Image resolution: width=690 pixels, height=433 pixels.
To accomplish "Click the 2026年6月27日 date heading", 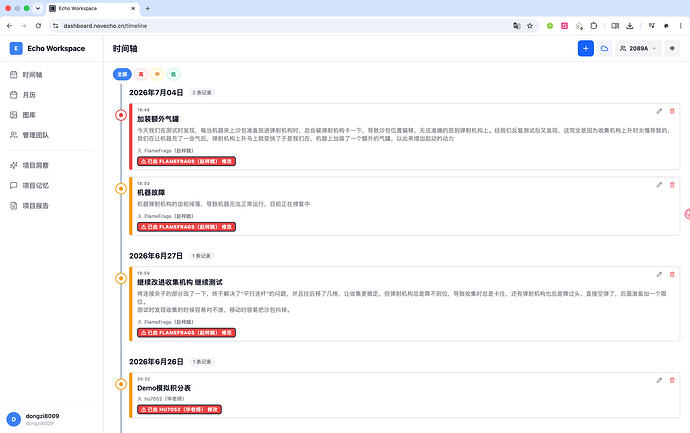I will coord(156,256).
